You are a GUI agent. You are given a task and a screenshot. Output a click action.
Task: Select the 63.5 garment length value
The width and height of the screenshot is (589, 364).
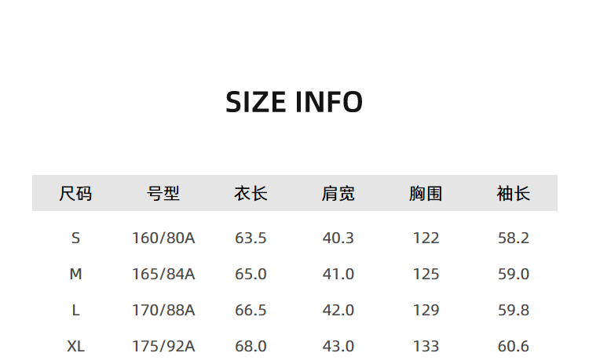(x=251, y=238)
